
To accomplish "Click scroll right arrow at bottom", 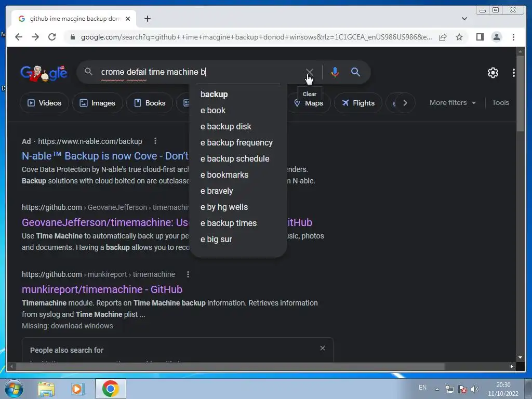I will [511, 366].
